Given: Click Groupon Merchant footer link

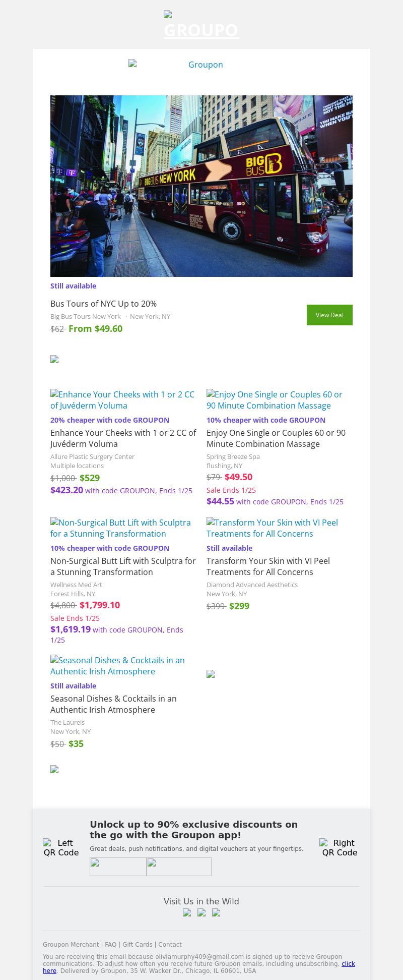Looking at the screenshot, I should [x=71, y=945].
